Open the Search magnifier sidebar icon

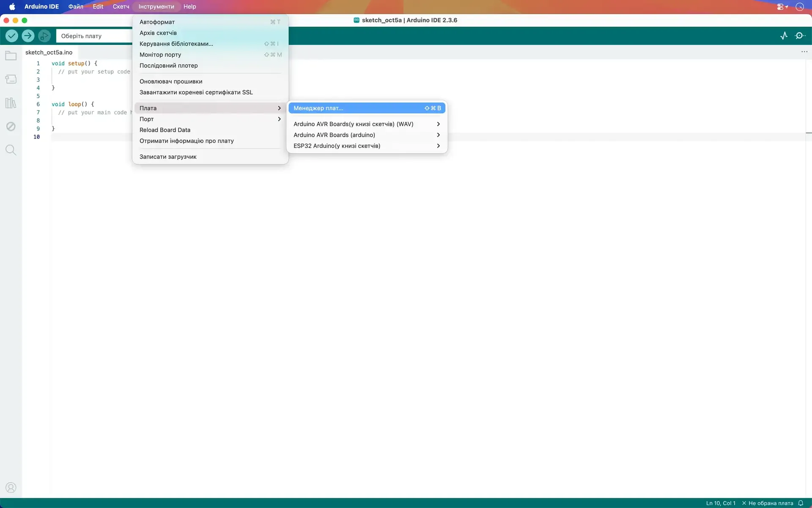tap(11, 150)
